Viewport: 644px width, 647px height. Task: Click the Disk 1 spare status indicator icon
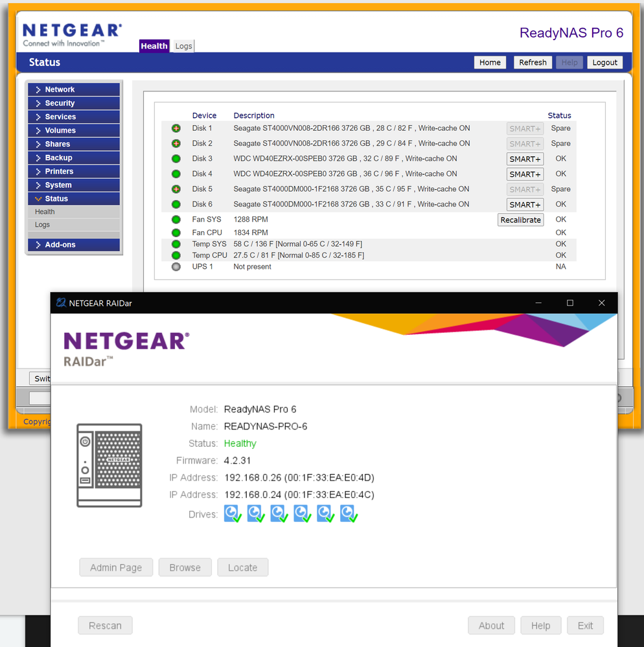176,128
